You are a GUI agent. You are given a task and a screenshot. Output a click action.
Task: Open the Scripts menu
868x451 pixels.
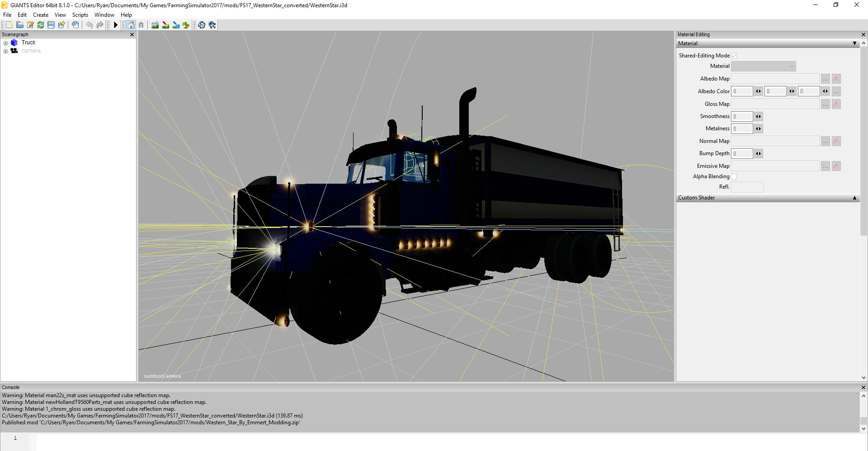(x=80, y=15)
